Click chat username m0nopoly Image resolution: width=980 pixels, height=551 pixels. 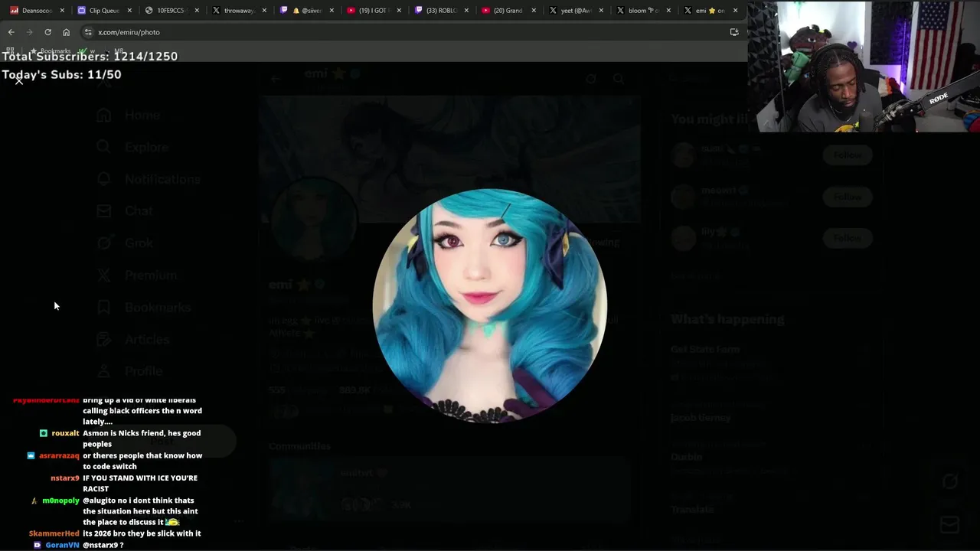(60, 500)
